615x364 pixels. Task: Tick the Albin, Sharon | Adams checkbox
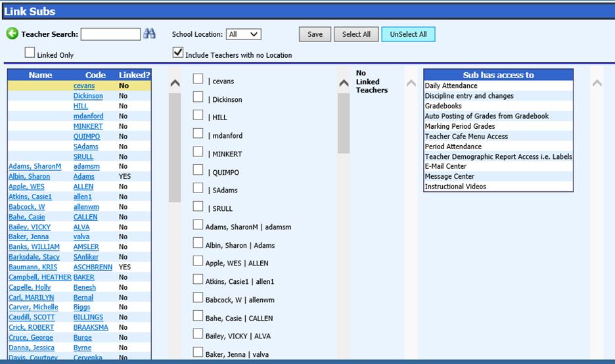click(x=198, y=243)
